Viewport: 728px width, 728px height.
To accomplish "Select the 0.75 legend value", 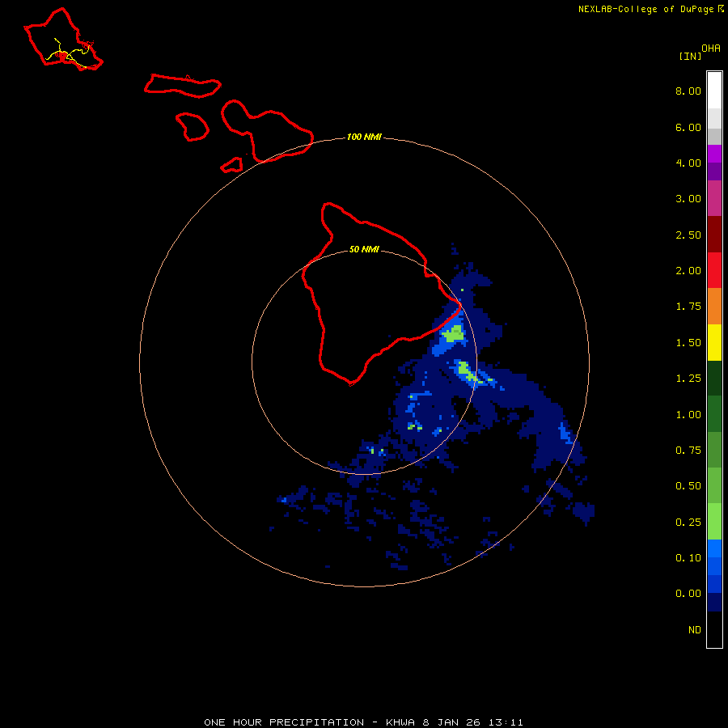I will [688, 451].
